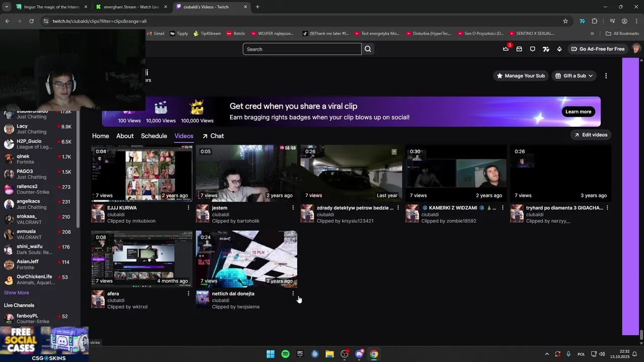The width and height of the screenshot is (644, 362).
Task: Expand the Gift a Sub dropdown
Action: coord(574,75)
